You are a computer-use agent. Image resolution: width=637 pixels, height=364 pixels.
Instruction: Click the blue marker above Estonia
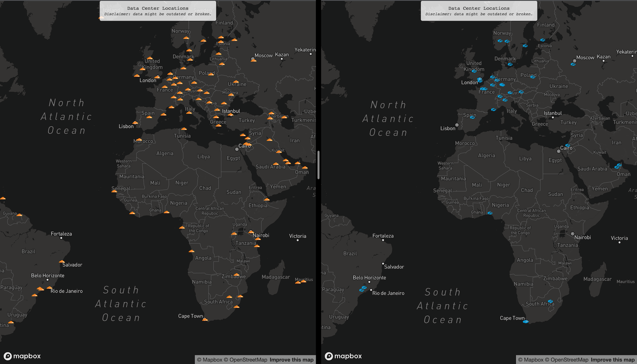click(x=543, y=40)
